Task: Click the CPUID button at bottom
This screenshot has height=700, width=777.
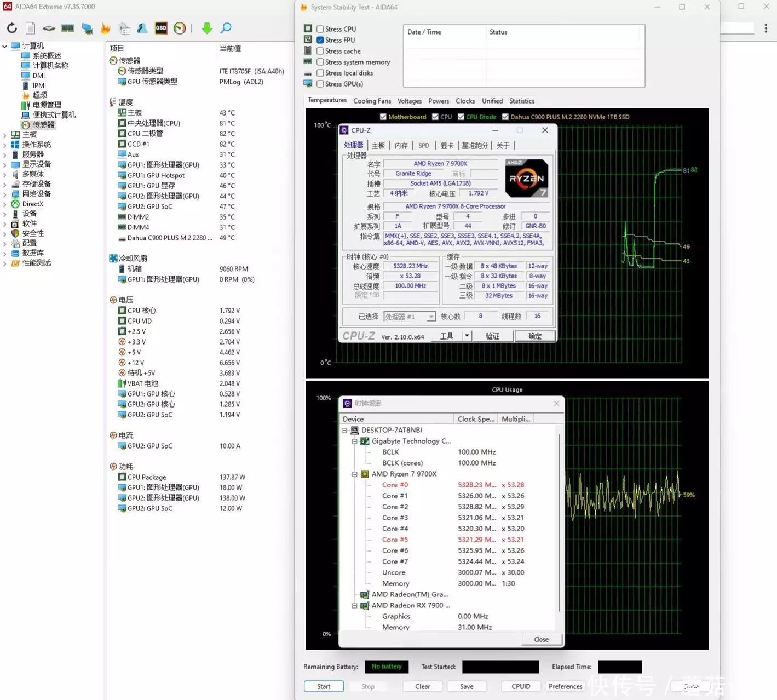Action: tap(521, 686)
